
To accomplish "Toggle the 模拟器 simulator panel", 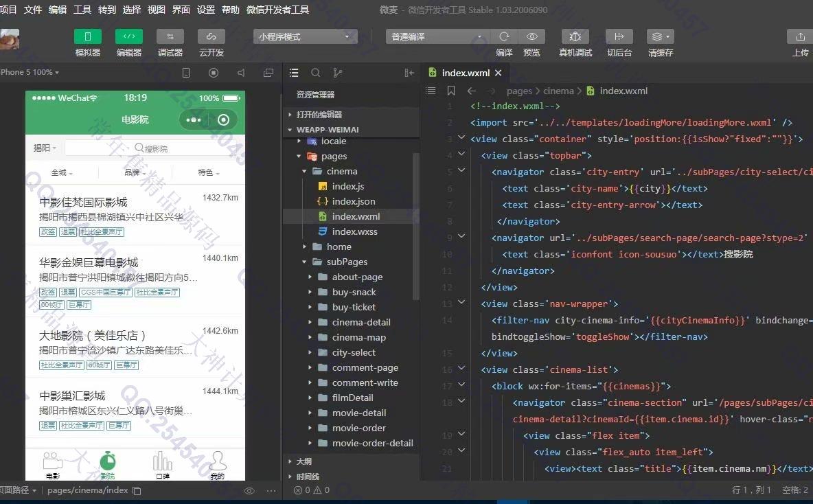I will (x=87, y=36).
